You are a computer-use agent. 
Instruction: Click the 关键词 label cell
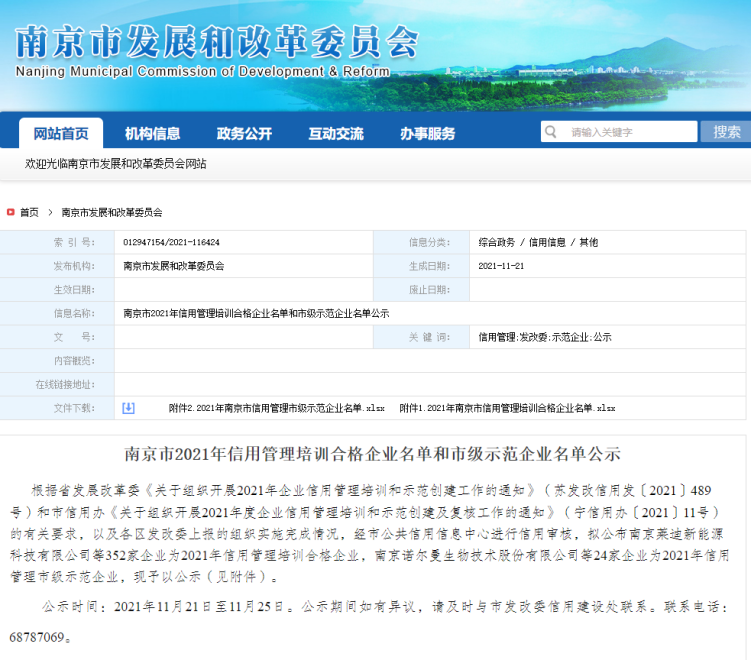pos(421,337)
